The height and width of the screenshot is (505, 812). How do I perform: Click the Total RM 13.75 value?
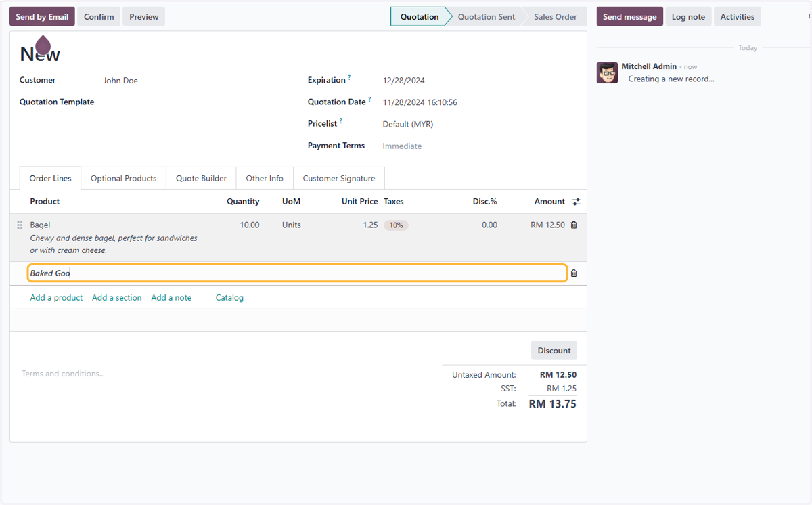(x=552, y=404)
